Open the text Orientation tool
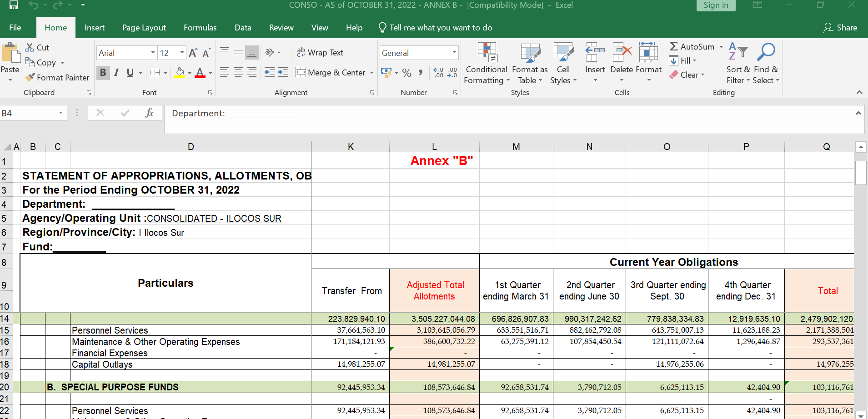Screen dimensions: 868x419 (x=270, y=53)
